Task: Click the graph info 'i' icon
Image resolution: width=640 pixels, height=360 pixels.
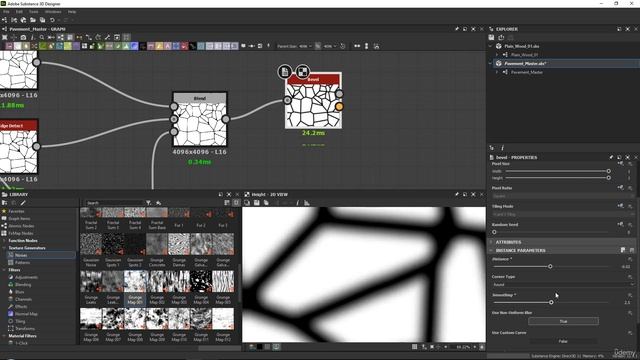Action: click(33, 37)
